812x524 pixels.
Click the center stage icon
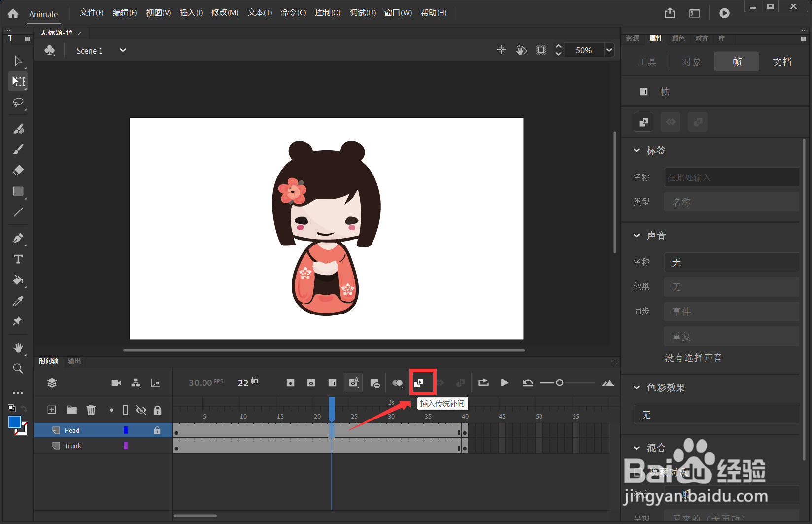501,50
